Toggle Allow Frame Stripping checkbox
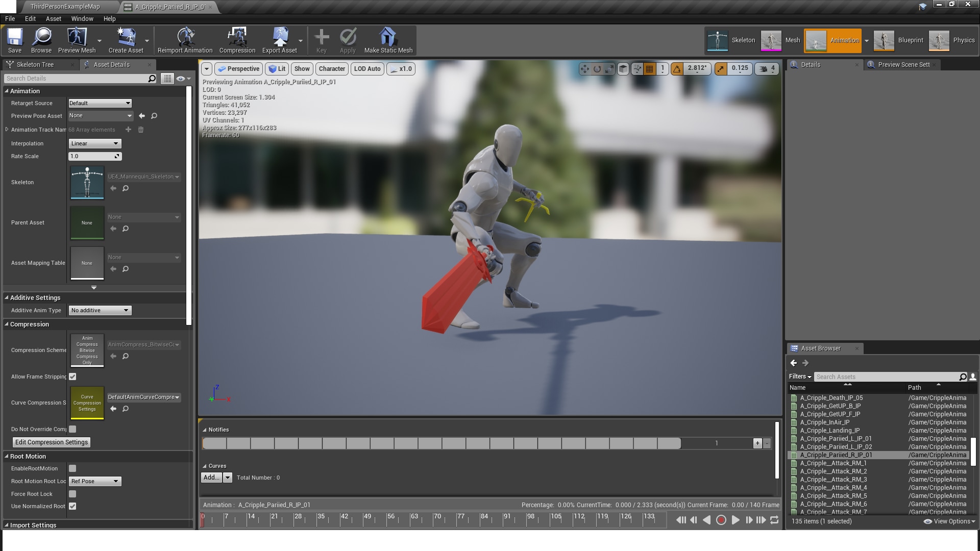 pyautogui.click(x=72, y=377)
